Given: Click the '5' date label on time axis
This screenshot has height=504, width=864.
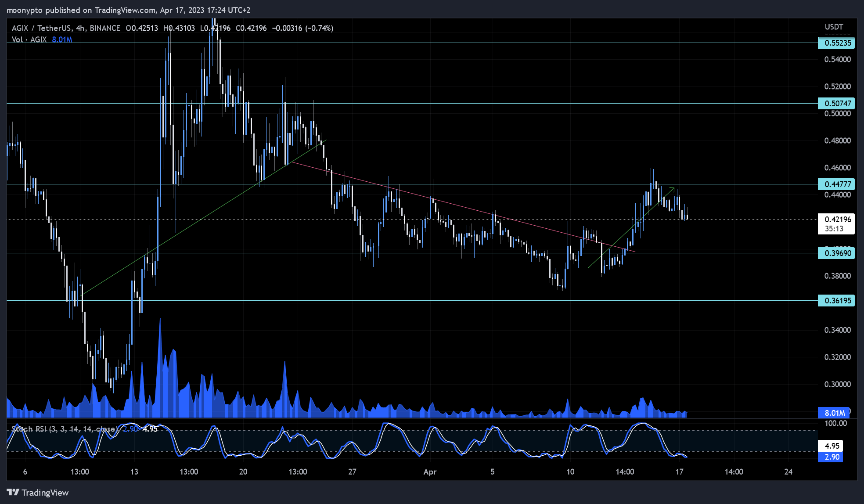Looking at the screenshot, I should pyautogui.click(x=493, y=472).
